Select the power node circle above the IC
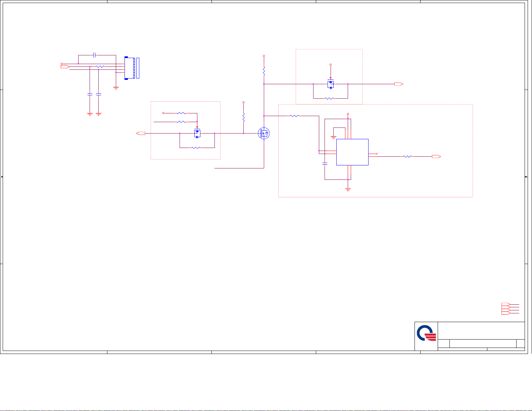Image resolution: width=532 pixels, height=411 pixels. (x=348, y=114)
